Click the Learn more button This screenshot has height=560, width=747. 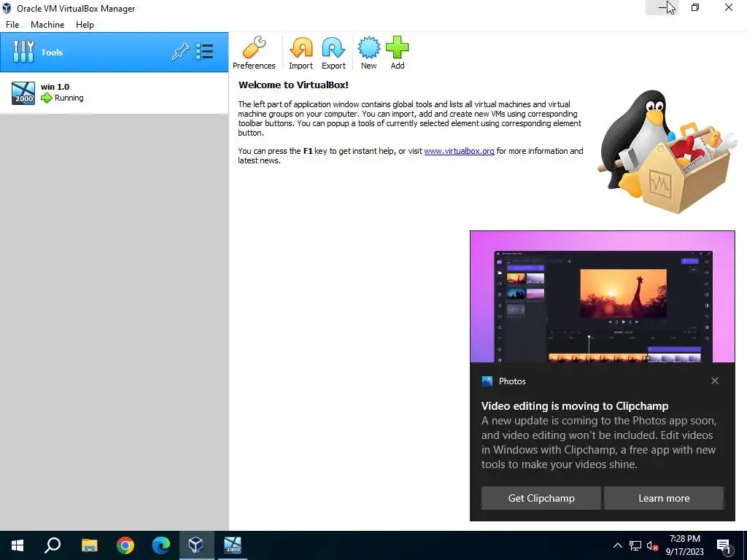[x=664, y=498]
